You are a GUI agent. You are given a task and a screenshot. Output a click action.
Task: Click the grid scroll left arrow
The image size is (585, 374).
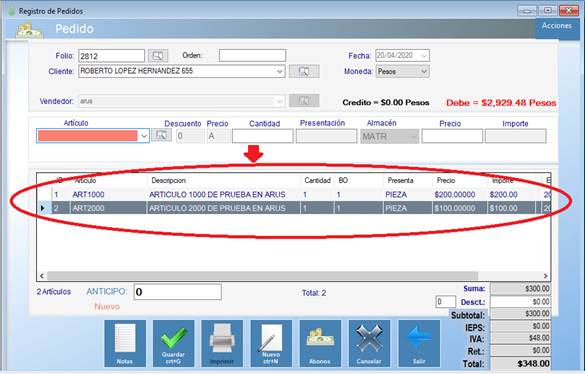click(x=42, y=276)
